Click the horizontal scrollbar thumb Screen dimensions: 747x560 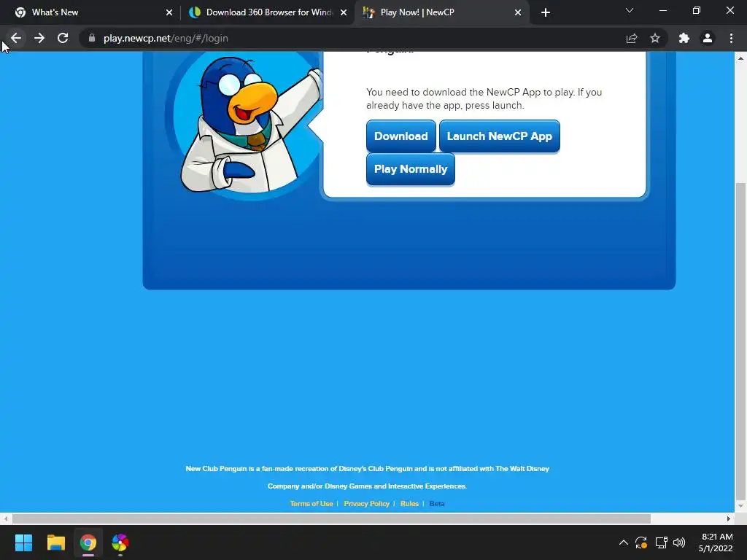(x=331, y=518)
